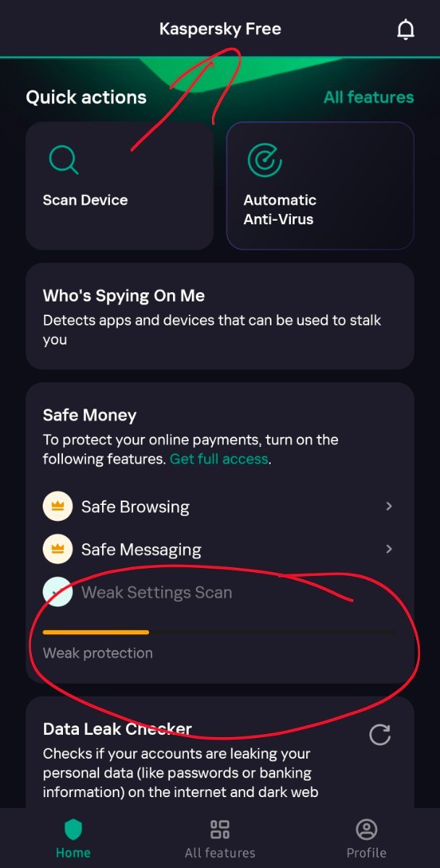Tap the Home shield icon

tap(73, 829)
